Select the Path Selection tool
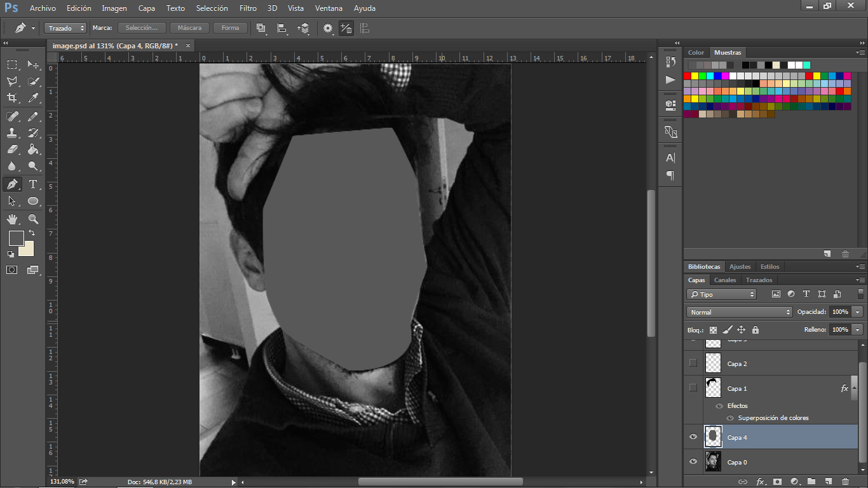868x488 pixels. pos(12,201)
